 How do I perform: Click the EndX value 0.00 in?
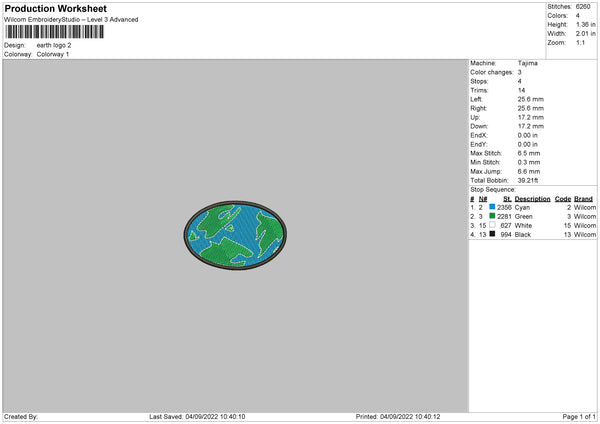click(x=528, y=135)
